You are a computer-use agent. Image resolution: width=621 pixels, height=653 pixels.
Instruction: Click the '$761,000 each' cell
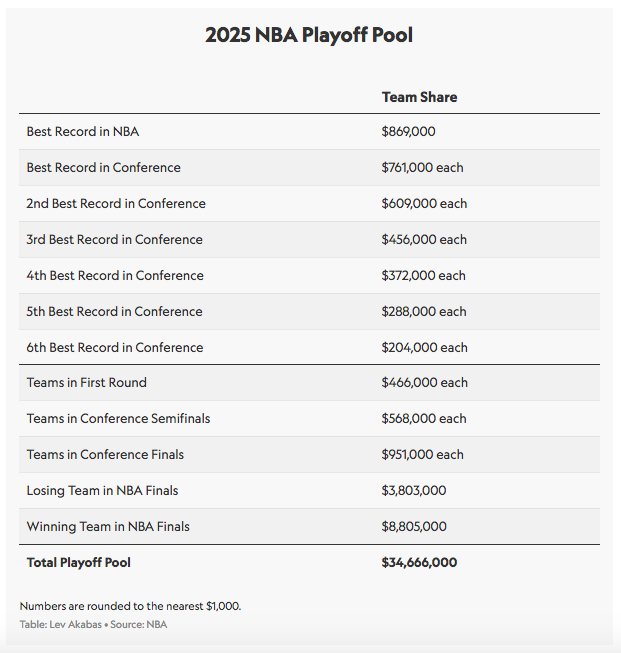tap(422, 167)
